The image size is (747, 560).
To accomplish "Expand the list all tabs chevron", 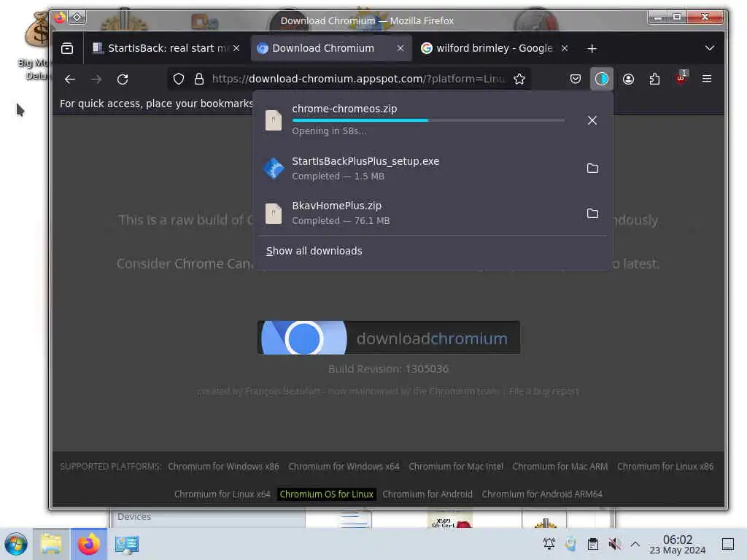I will tap(709, 48).
